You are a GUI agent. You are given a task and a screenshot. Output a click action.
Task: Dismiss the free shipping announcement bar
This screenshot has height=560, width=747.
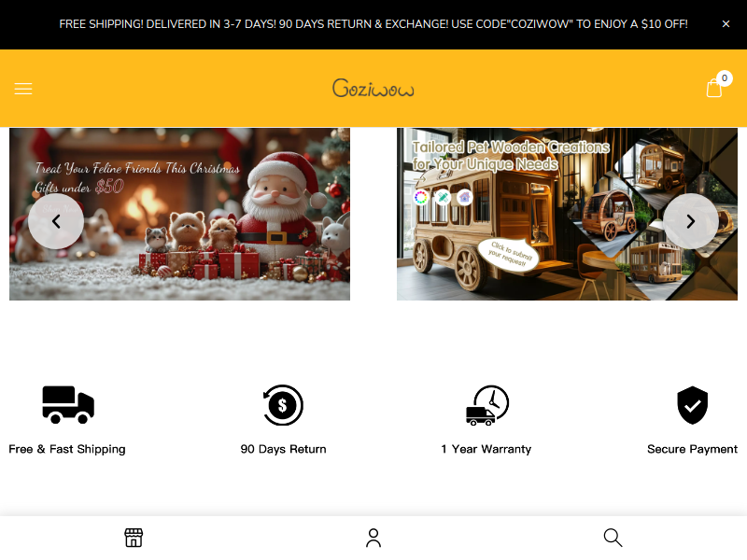[x=726, y=24]
